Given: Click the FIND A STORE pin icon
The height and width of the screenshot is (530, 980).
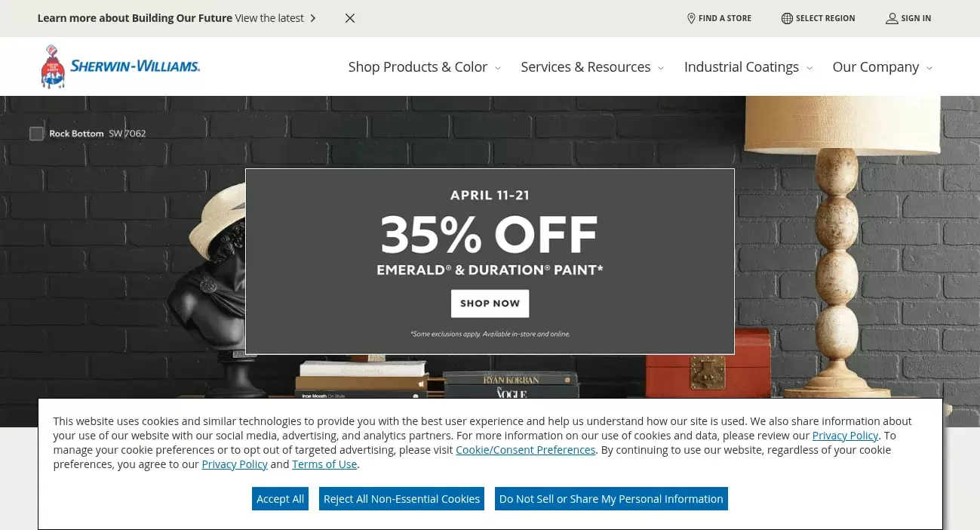Looking at the screenshot, I should click(691, 18).
